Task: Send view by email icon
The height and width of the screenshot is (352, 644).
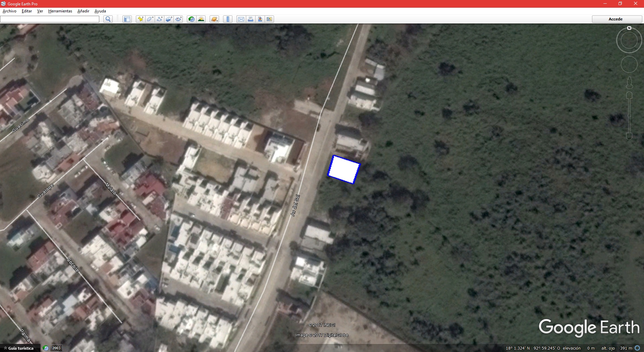Action: [241, 19]
